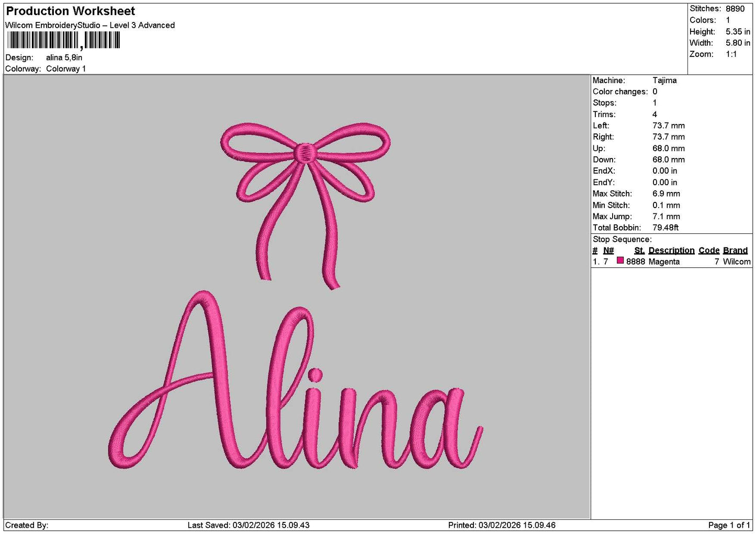Viewport: 756px width, 534px height.
Task: Click the EndX value 0.00 in
Action: [664, 171]
